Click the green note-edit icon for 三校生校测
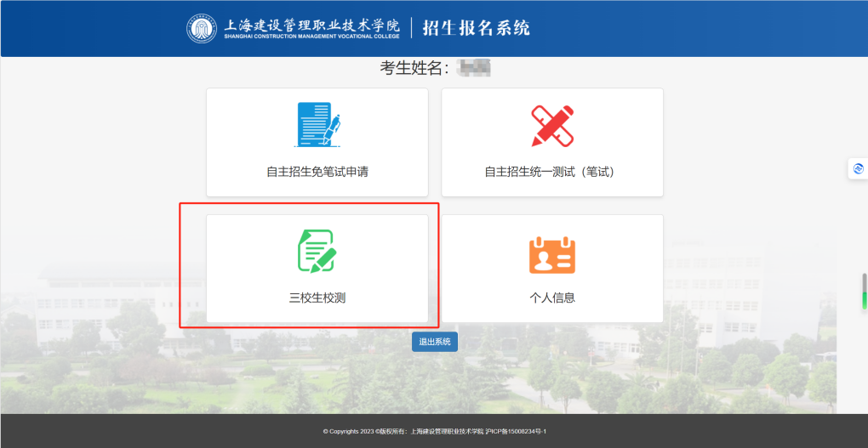868x448 pixels. 317,252
